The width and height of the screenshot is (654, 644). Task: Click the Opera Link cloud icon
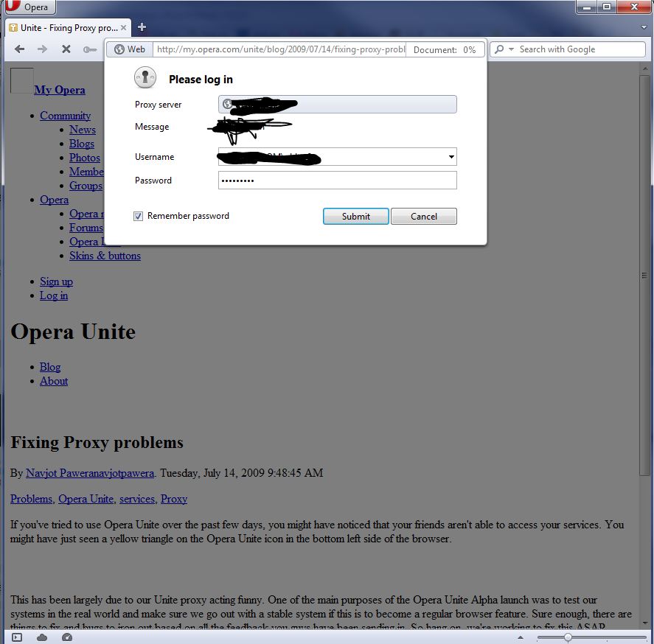(42, 637)
